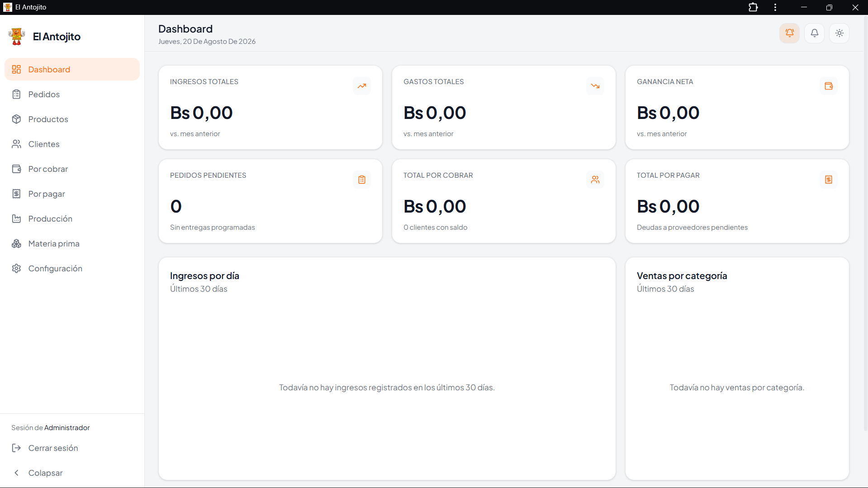The width and height of the screenshot is (868, 488).
Task: Click the Total por Cobrar Bs 0,00 value
Action: click(x=435, y=206)
